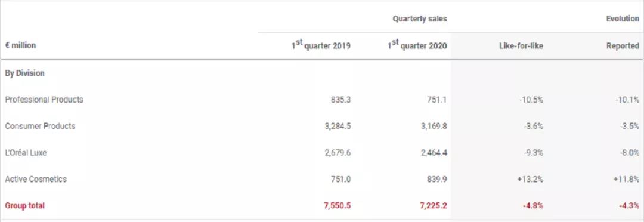
Task: Click the Professional Products row label
Action: [44, 100]
